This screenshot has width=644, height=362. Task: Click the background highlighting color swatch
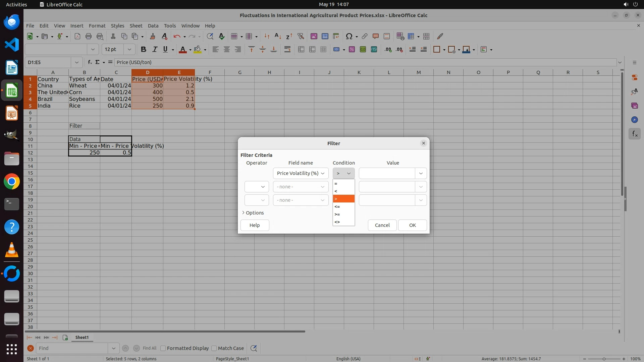click(x=198, y=50)
